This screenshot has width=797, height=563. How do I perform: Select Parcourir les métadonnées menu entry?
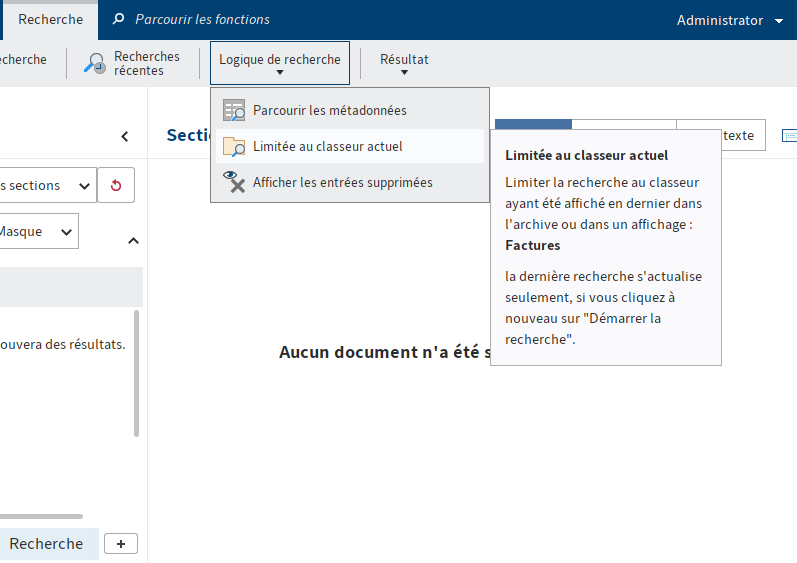click(350, 110)
